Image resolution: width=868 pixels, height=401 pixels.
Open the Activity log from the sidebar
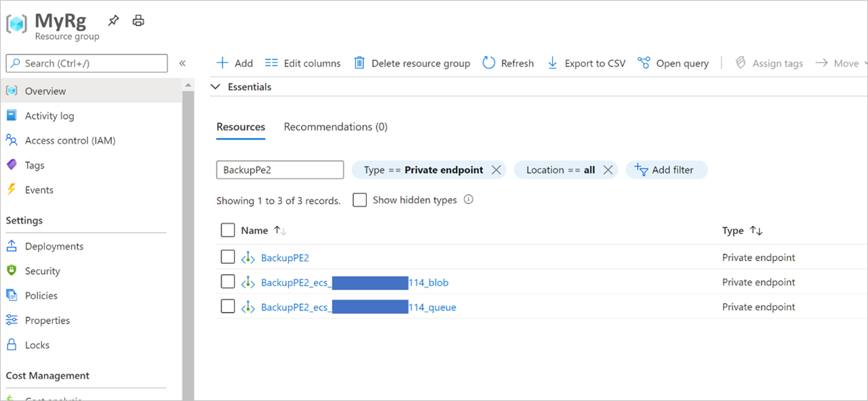click(x=49, y=115)
